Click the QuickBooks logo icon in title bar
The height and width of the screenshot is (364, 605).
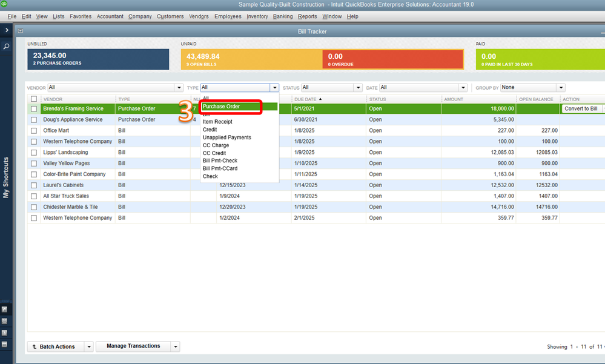(4, 4)
